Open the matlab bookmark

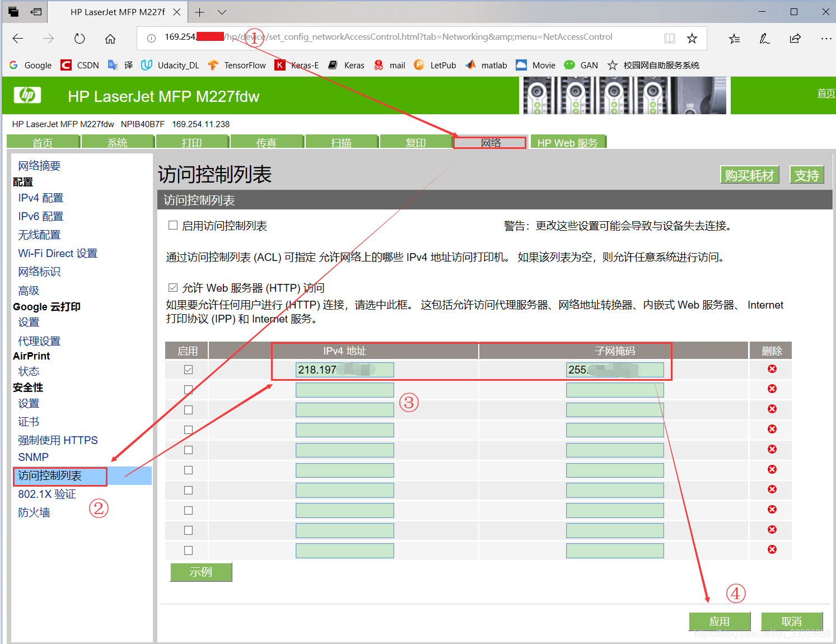[486, 65]
